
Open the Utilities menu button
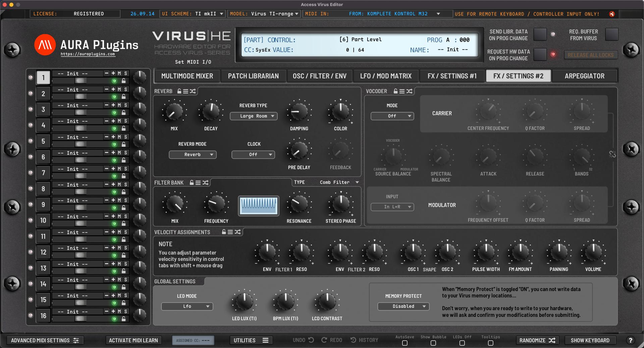point(251,340)
